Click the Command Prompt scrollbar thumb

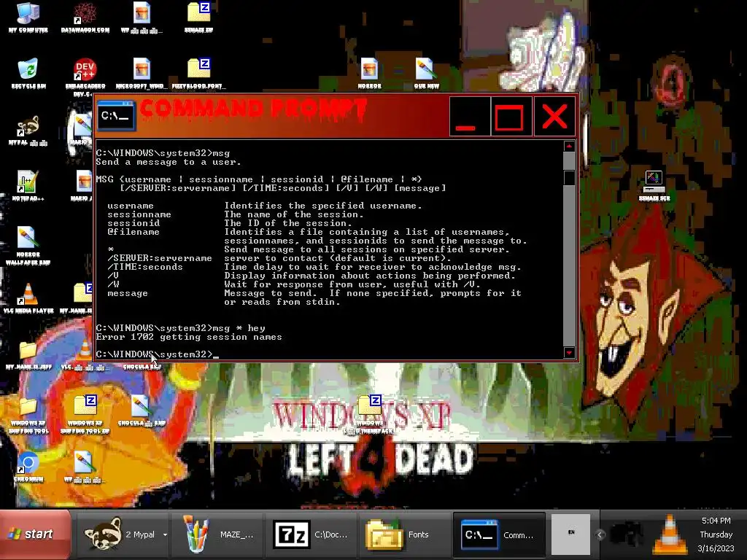569,178
